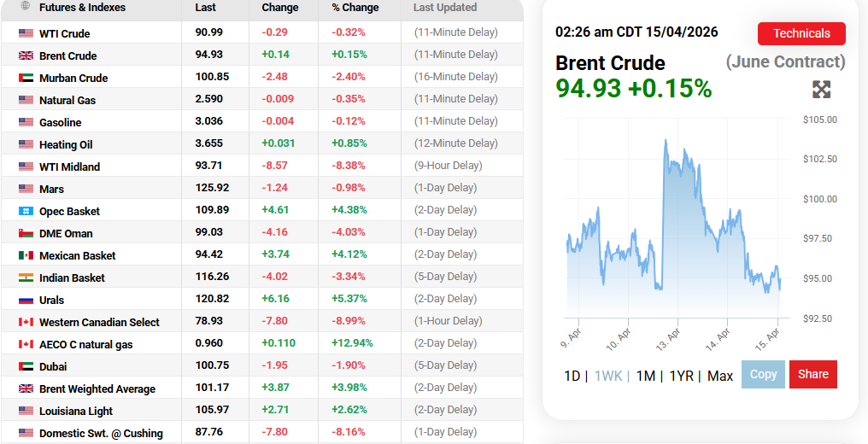Click the Change column header
This screenshot has width=868, height=444.
[x=280, y=7]
